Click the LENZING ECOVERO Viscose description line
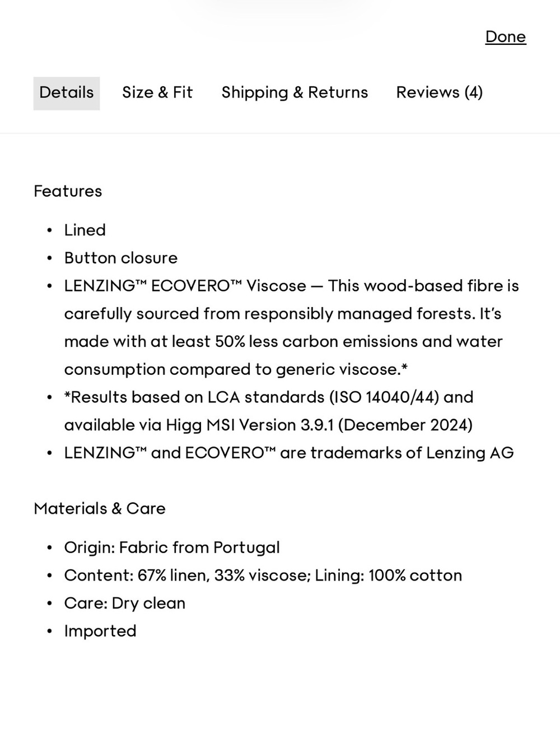This screenshot has width=560, height=747. pos(292,286)
